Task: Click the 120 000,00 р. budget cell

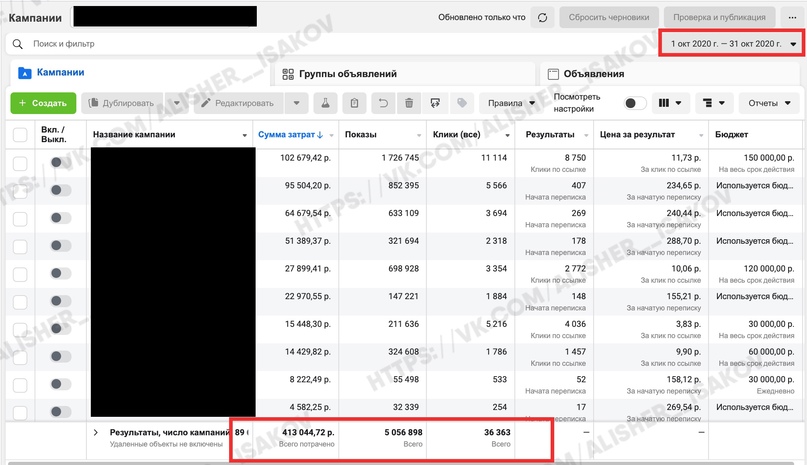Action: pos(768,268)
